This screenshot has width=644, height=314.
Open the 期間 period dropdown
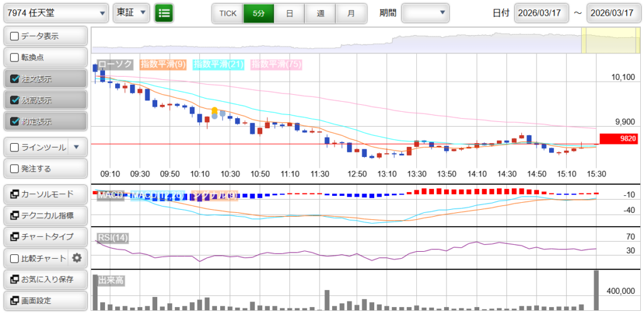pos(425,13)
